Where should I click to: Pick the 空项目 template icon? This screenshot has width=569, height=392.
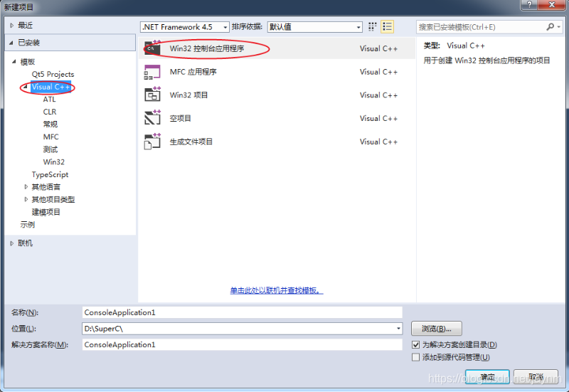[x=152, y=117]
